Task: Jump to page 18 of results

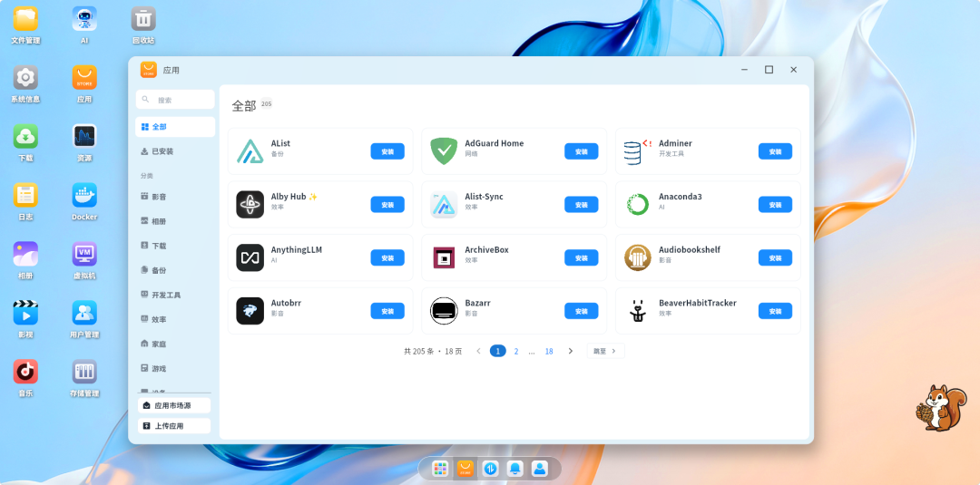Action: (549, 352)
